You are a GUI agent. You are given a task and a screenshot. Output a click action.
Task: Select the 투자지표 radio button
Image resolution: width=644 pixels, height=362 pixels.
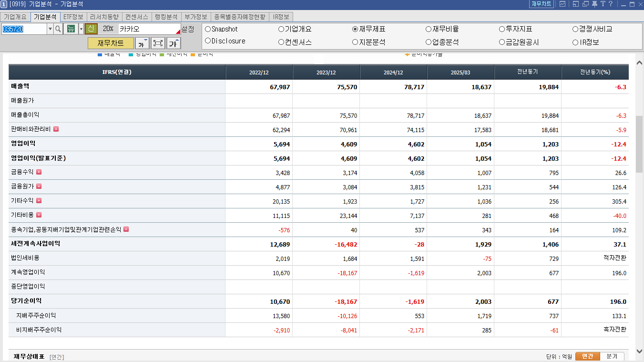(x=502, y=29)
